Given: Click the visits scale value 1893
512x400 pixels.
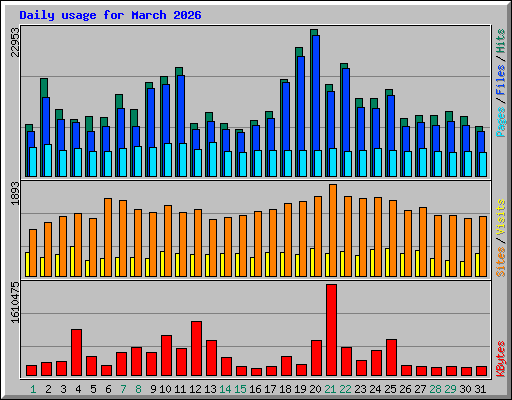Looking at the screenshot, I should pos(15,193).
